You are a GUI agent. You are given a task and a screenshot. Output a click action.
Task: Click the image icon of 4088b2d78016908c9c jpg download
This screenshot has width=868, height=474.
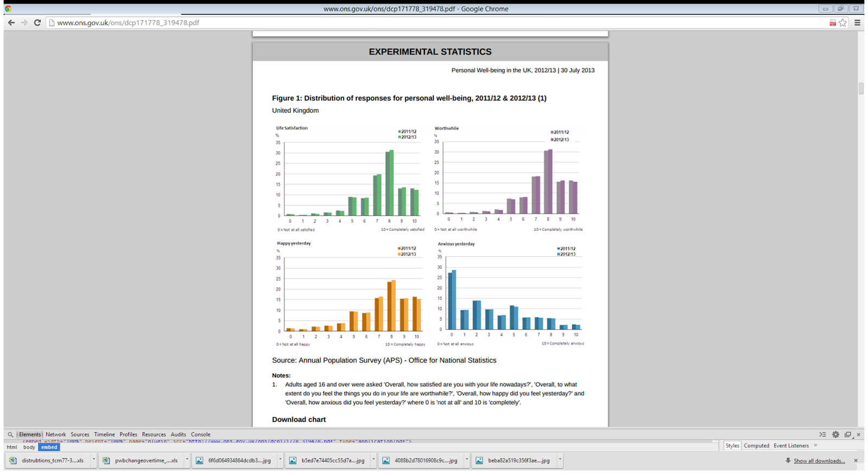point(386,460)
